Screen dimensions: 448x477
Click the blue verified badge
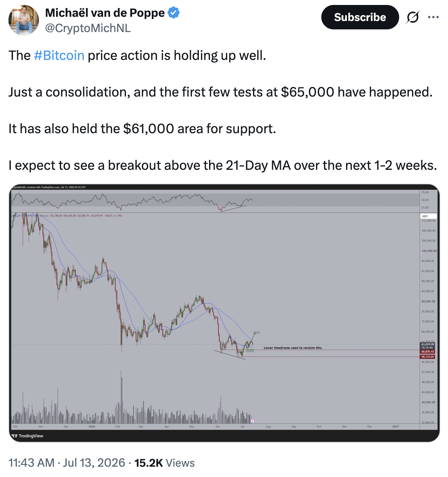pyautogui.click(x=174, y=13)
